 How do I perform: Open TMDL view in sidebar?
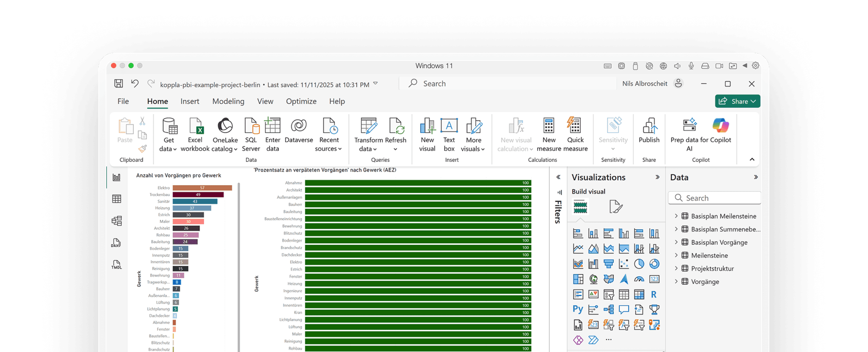click(116, 265)
